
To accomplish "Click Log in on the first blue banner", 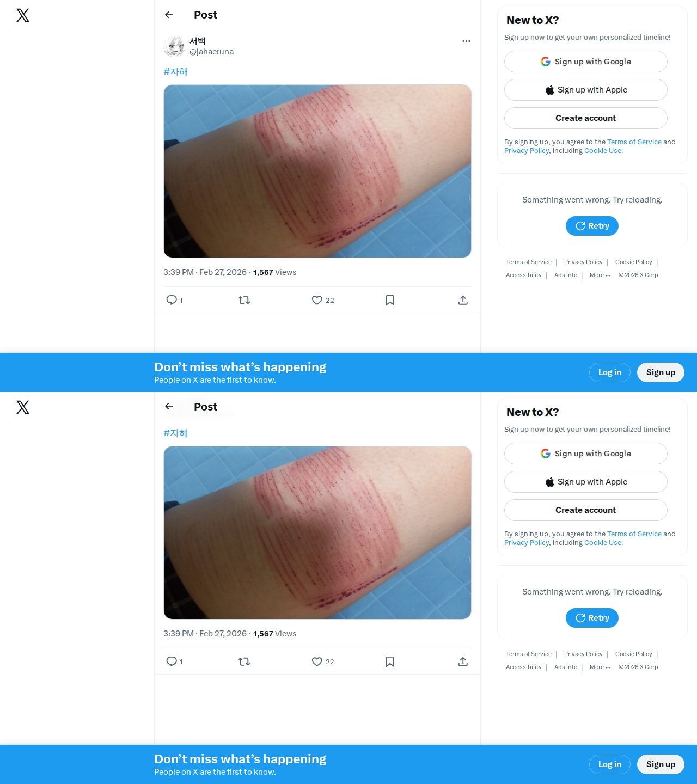I will point(610,372).
